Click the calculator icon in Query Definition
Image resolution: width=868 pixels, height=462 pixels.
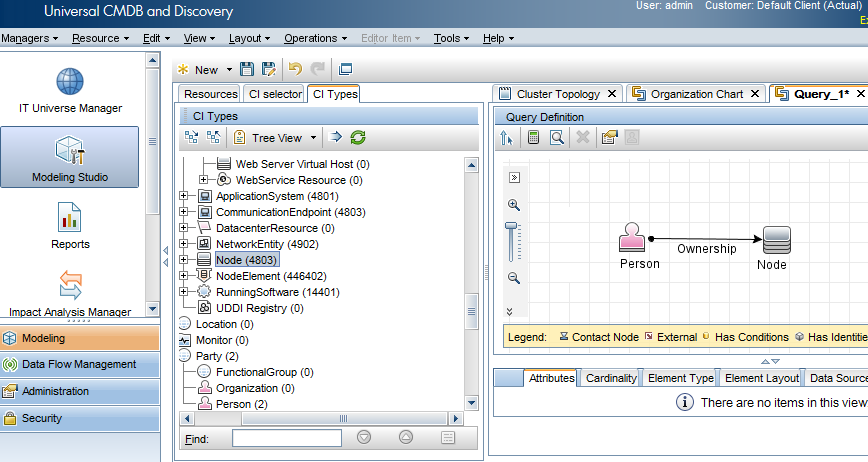point(534,137)
